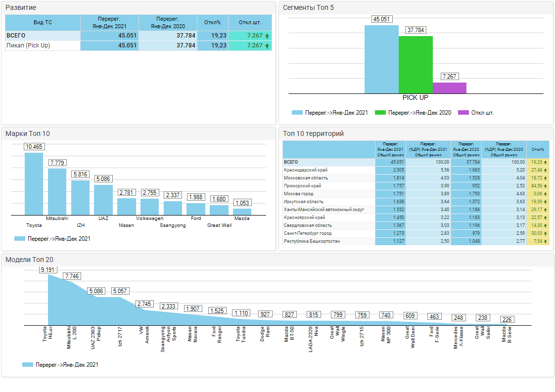Select Toyota bar in Марки Топ 10
This screenshot has width=555, height=392.
[34, 183]
